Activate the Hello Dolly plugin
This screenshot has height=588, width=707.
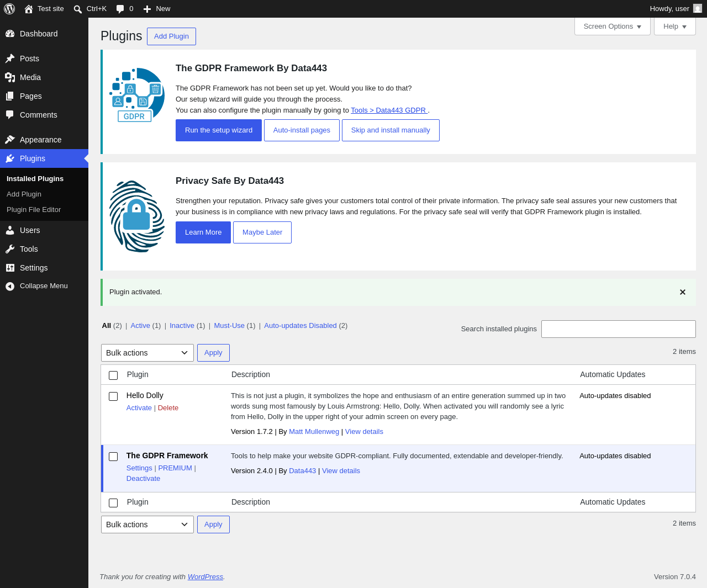pos(139,408)
